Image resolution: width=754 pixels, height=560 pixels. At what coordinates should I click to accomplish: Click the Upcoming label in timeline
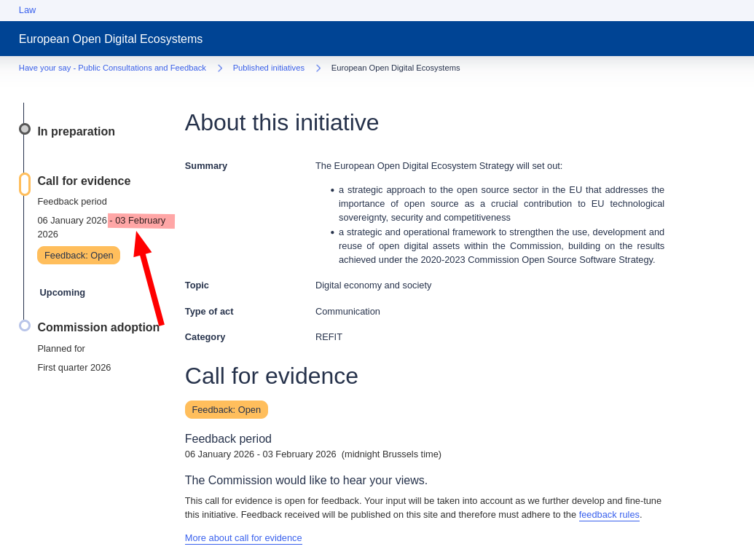coord(63,293)
